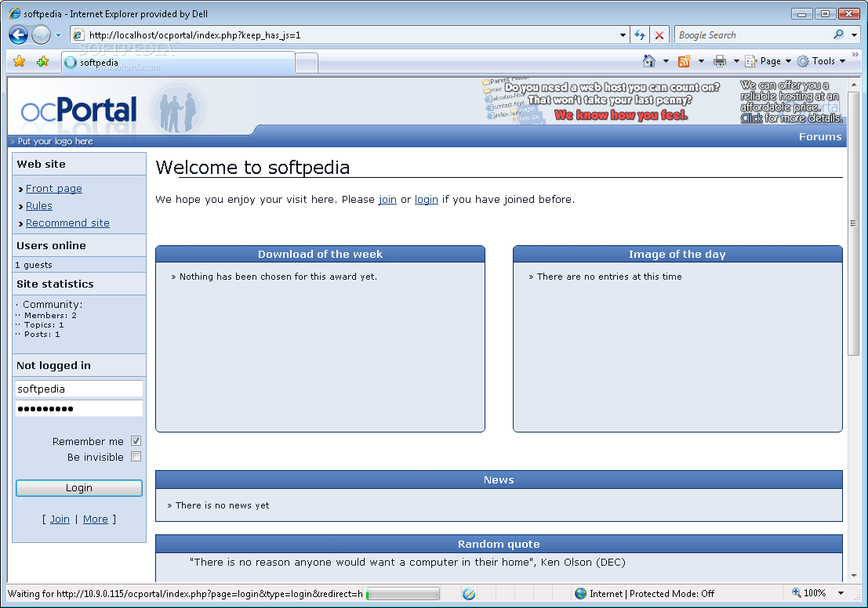Viewport: 868px width, 608px height.
Task: Click the Random quote header
Action: click(x=499, y=544)
